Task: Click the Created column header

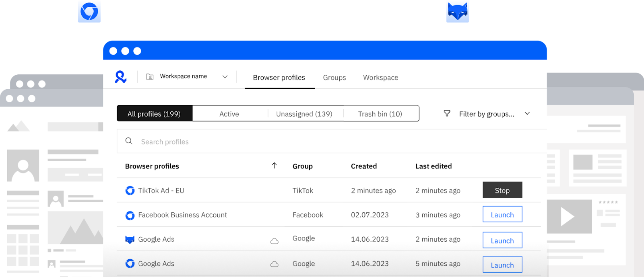Action: point(364,166)
